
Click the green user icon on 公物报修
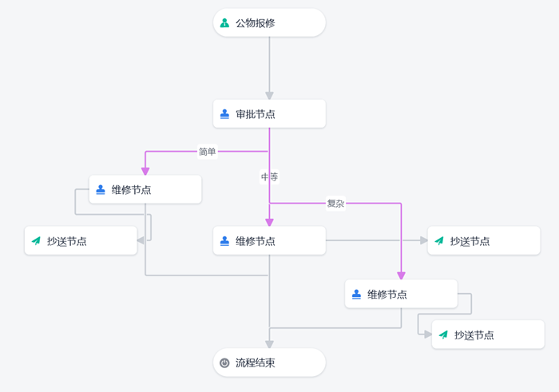pos(224,23)
